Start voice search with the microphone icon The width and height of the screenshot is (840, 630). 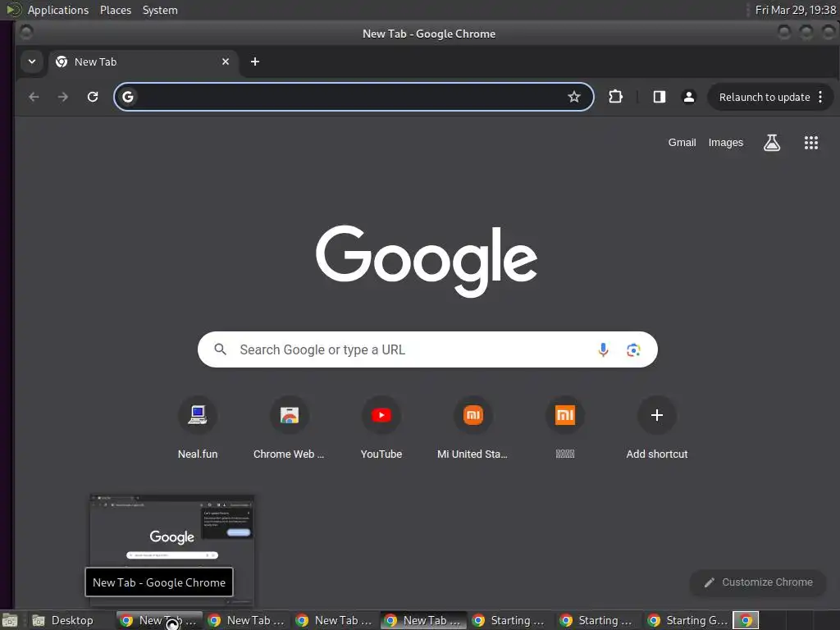603,349
